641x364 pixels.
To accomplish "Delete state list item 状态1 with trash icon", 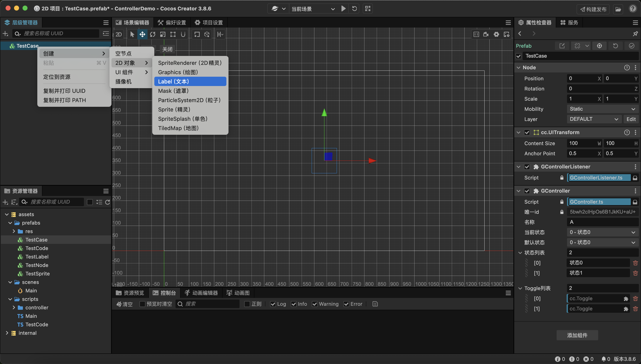I will click(x=635, y=273).
